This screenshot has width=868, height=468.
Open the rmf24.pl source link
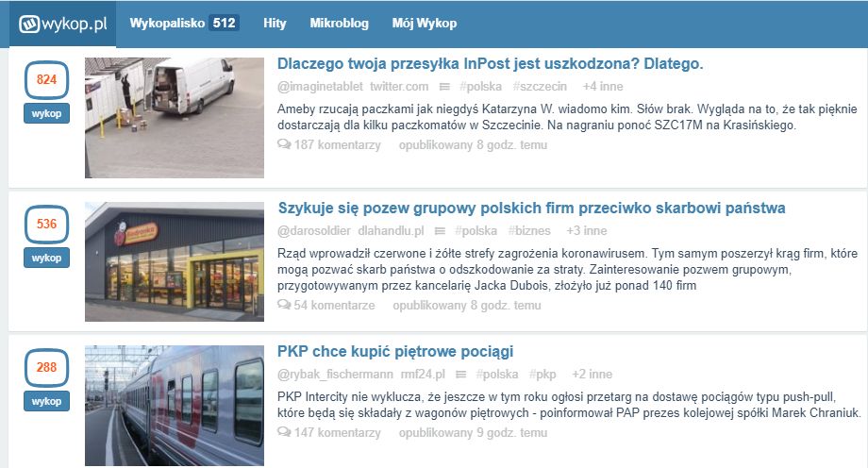(x=423, y=375)
